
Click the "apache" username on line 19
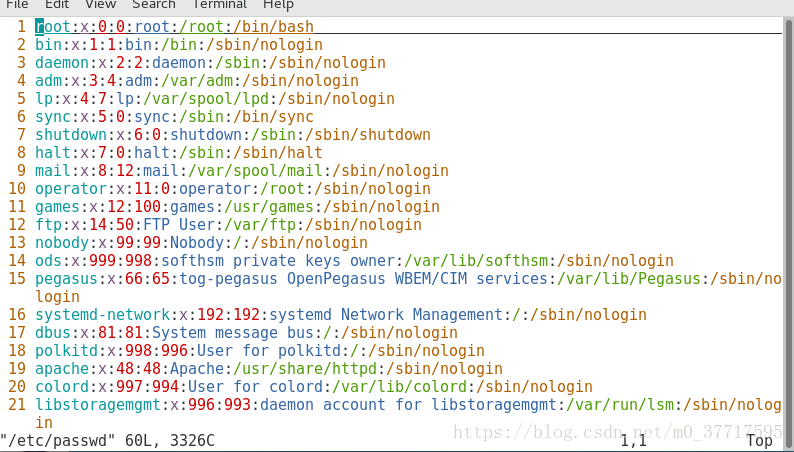point(62,368)
